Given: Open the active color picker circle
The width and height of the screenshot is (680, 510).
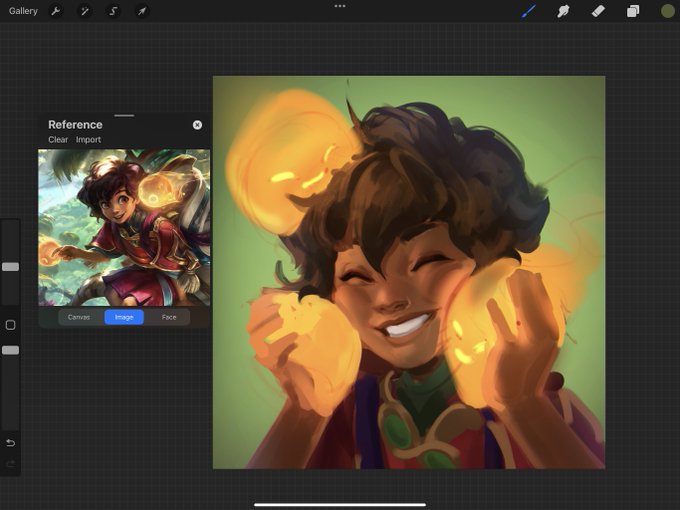Looking at the screenshot, I should coord(667,11).
